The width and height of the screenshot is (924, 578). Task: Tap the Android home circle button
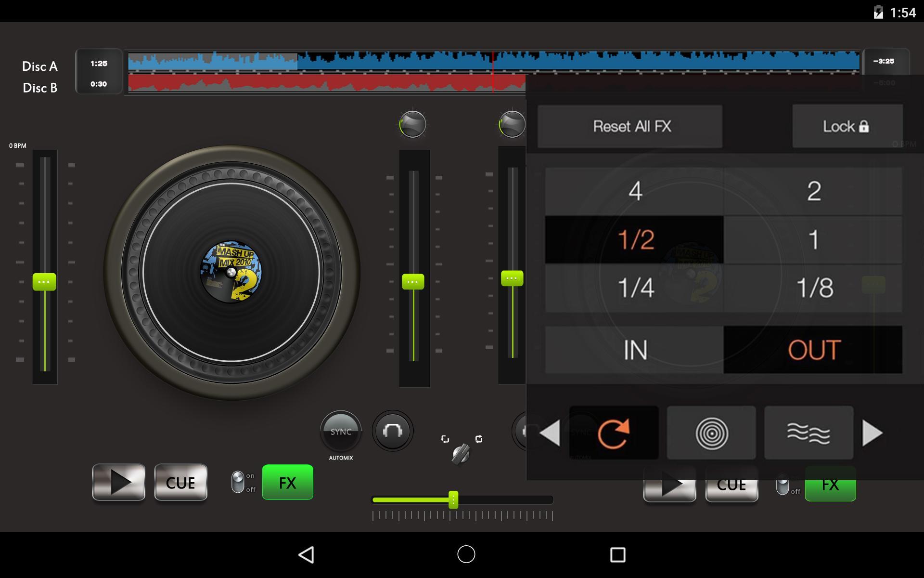pyautogui.click(x=466, y=554)
